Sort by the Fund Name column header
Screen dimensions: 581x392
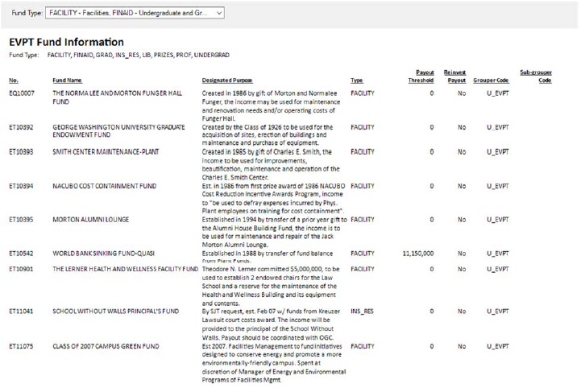coord(67,80)
